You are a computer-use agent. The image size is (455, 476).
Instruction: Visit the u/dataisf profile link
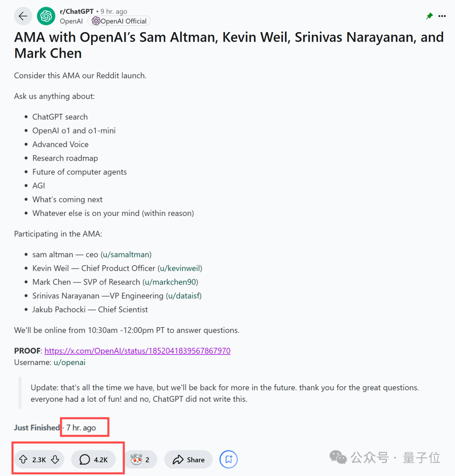click(184, 296)
